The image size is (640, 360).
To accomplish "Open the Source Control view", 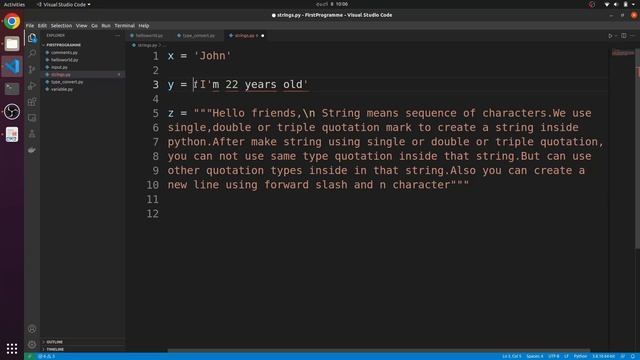I will (x=32, y=69).
